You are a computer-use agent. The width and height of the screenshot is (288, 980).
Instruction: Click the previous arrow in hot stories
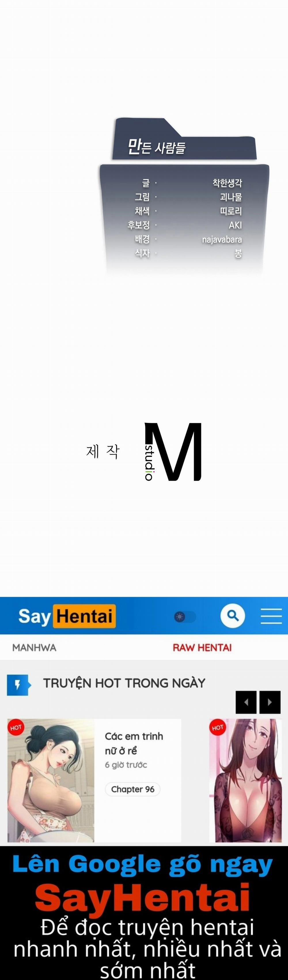click(x=246, y=702)
